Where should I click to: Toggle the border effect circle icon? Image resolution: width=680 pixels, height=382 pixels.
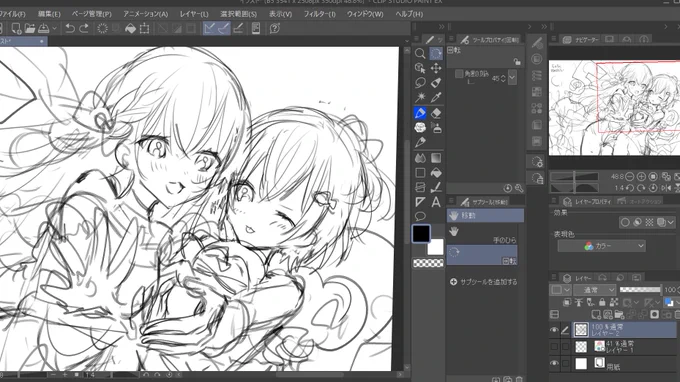[x=625, y=222]
